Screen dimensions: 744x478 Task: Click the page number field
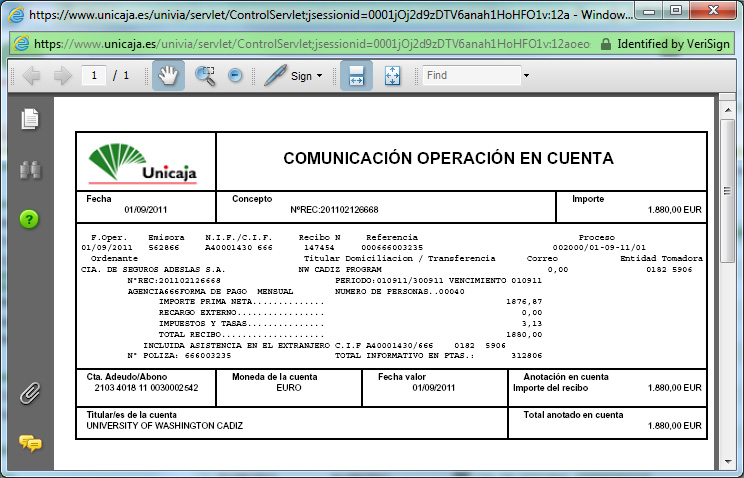point(94,75)
